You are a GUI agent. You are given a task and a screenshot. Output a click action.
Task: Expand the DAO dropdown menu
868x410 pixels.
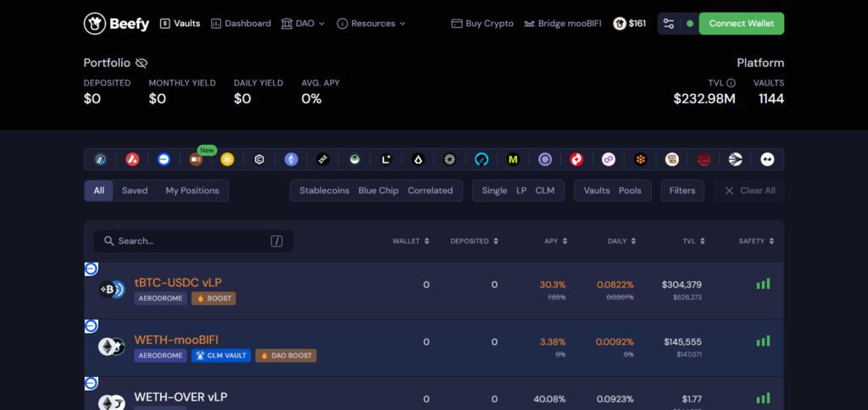pyautogui.click(x=303, y=23)
